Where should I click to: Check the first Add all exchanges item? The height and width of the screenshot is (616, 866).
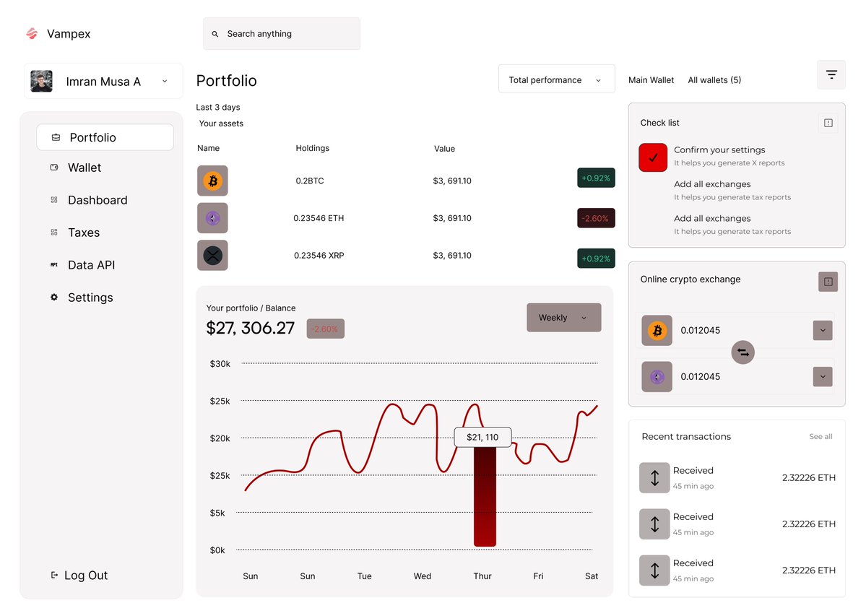point(653,190)
